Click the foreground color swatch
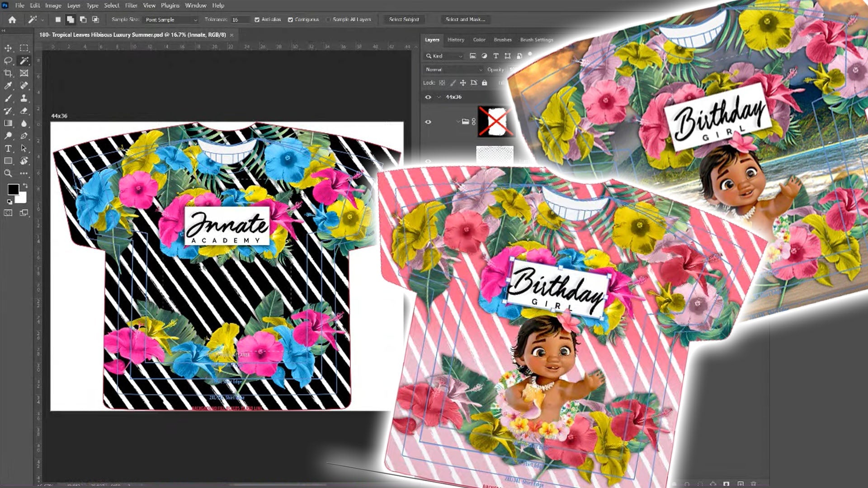This screenshot has width=868, height=488. pyautogui.click(x=14, y=189)
